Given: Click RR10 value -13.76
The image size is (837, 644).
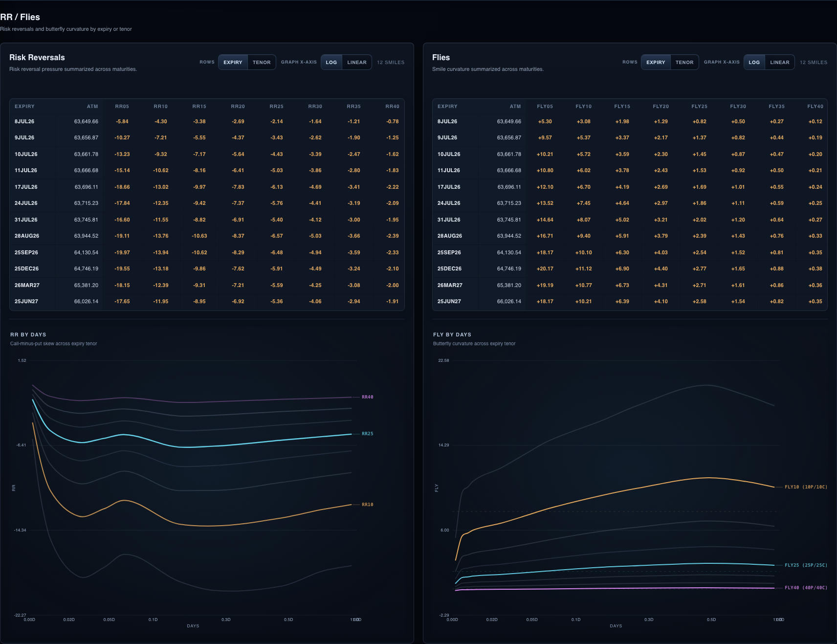Looking at the screenshot, I should pyautogui.click(x=161, y=236).
